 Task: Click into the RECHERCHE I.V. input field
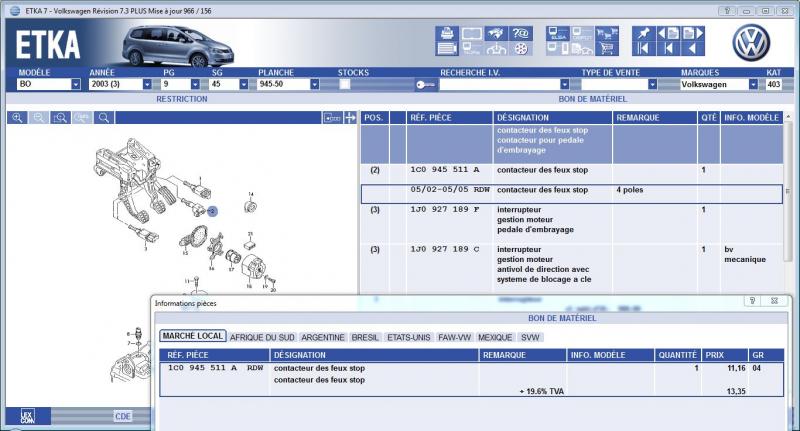(499, 84)
